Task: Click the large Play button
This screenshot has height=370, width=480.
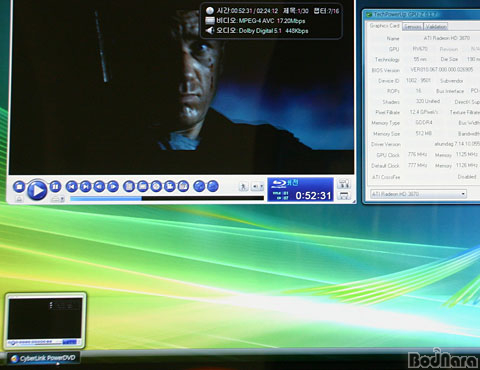Action: coord(37,190)
